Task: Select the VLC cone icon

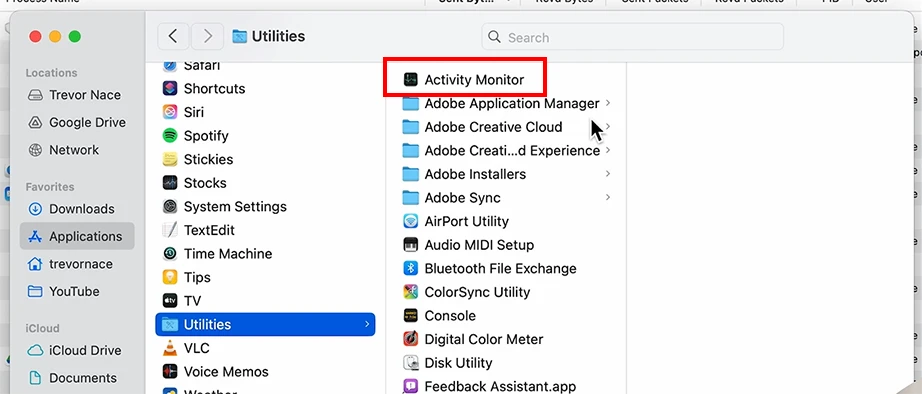Action: [x=170, y=348]
